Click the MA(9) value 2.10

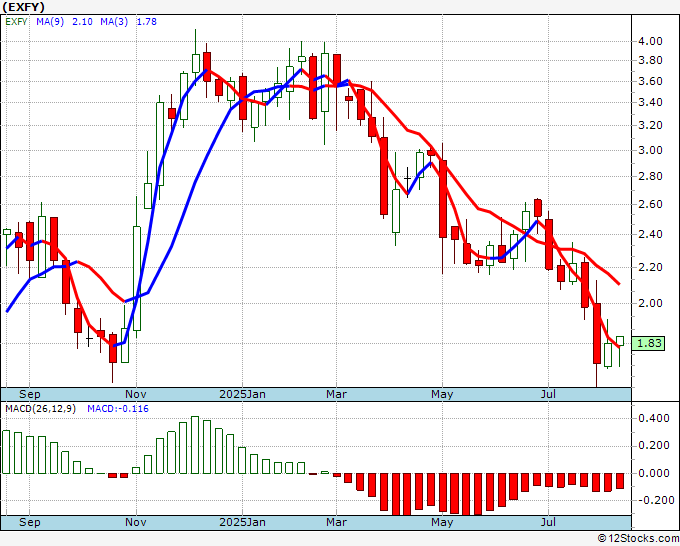[82, 22]
